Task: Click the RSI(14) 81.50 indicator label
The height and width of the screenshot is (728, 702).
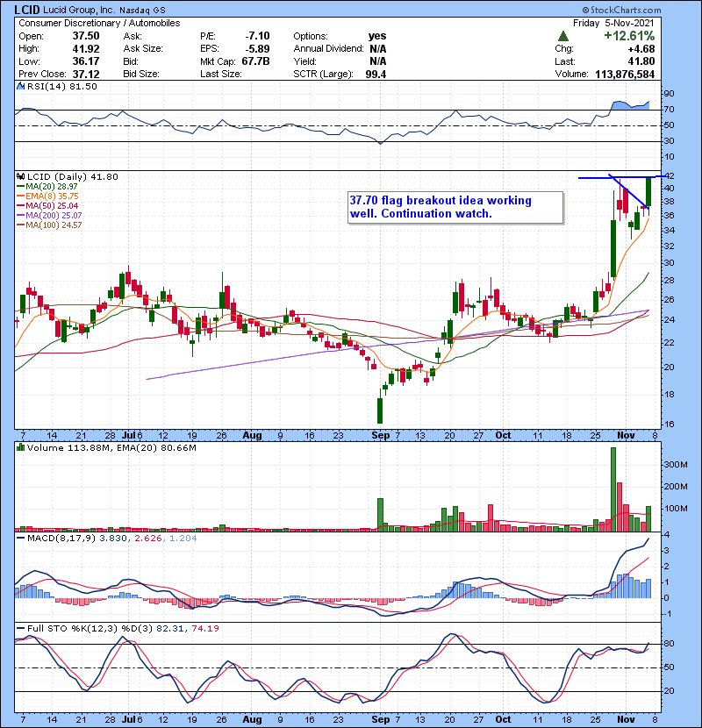Action: 61,86
